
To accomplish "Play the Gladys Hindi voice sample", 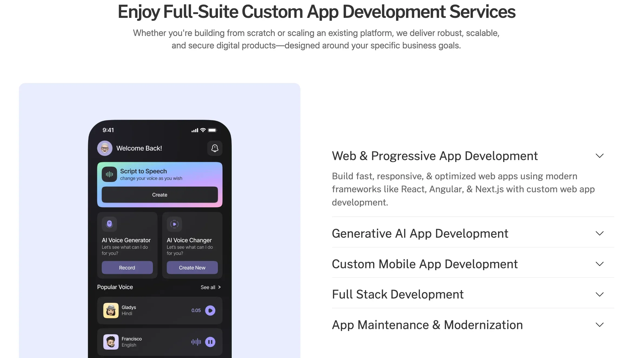I will (x=210, y=310).
